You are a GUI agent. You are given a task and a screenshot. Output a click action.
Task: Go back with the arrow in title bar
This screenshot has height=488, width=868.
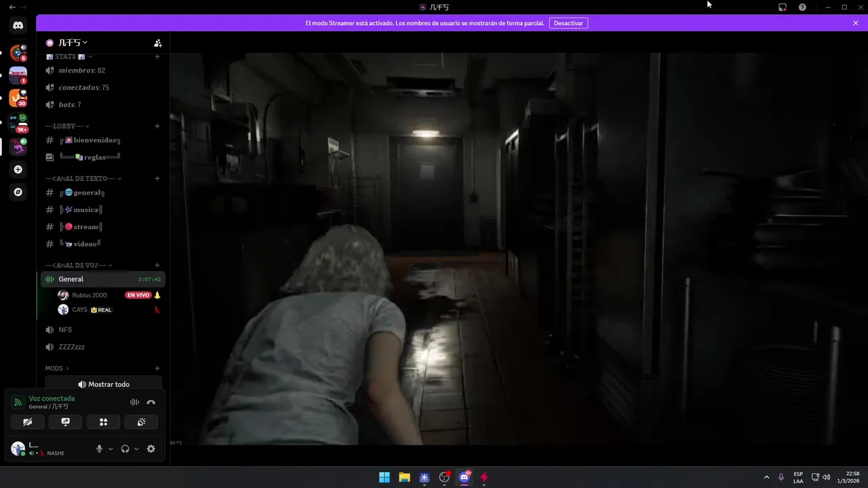[12, 7]
